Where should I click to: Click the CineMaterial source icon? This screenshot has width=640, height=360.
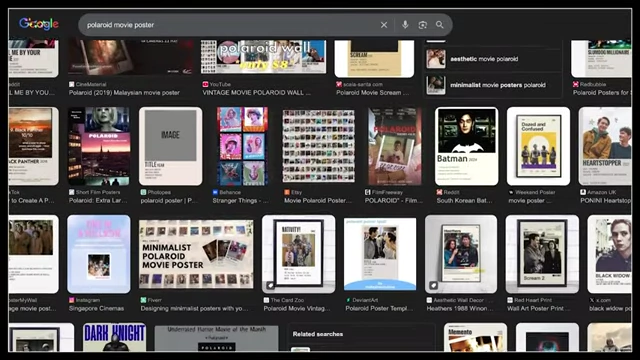[x=71, y=84]
